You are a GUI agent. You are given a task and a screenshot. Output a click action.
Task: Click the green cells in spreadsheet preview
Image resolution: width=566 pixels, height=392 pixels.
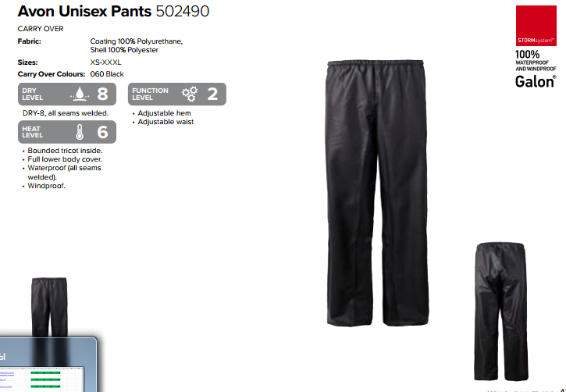45,380
